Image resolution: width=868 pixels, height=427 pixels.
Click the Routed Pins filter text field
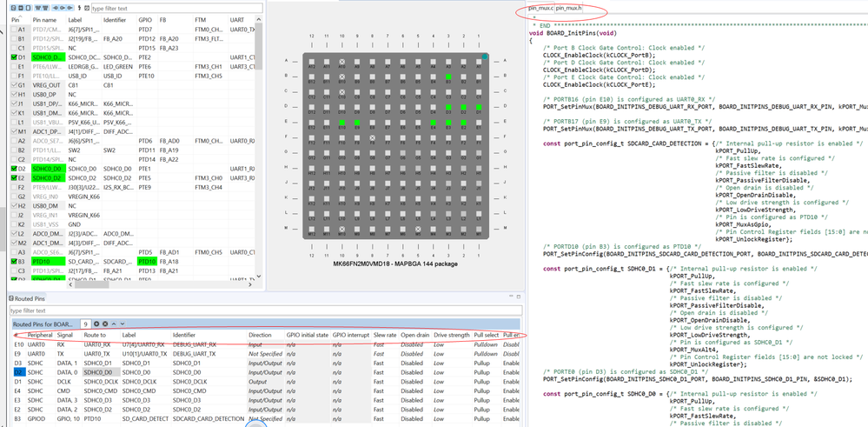130,310
